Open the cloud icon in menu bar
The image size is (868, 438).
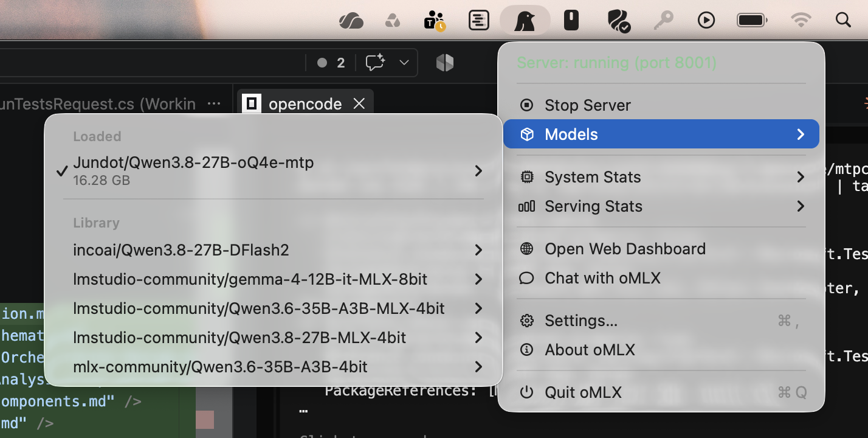pyautogui.click(x=351, y=21)
